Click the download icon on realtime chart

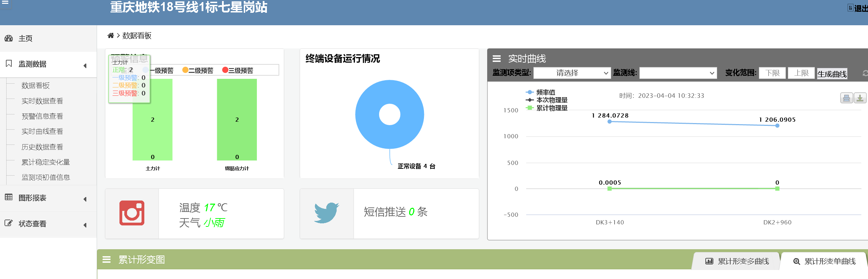pos(860,98)
